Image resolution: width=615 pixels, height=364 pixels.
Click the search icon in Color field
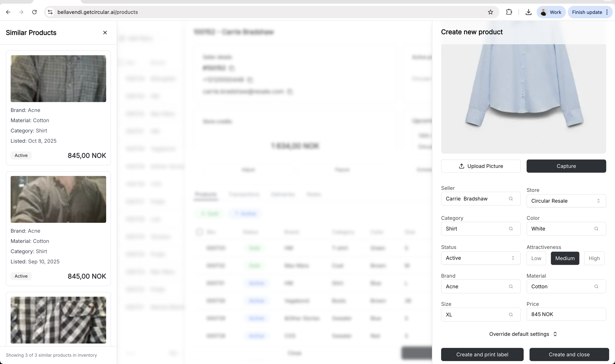(596, 229)
